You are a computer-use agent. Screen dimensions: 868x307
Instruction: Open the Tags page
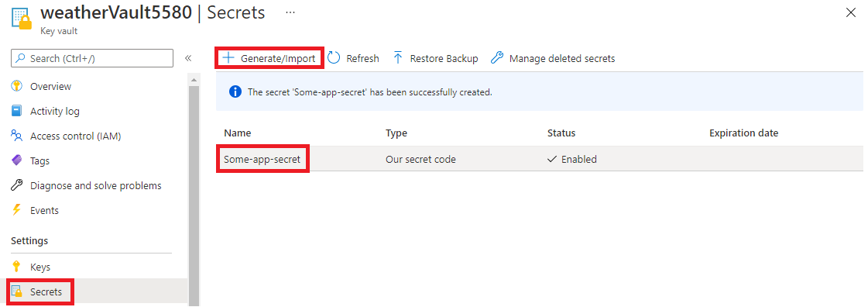(x=39, y=161)
